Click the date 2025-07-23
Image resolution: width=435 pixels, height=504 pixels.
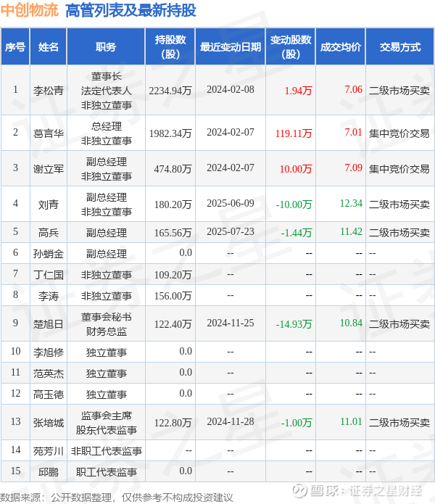click(x=231, y=231)
